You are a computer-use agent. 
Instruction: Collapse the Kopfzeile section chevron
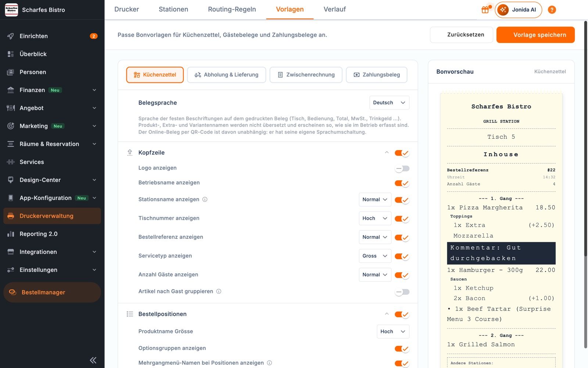(387, 152)
